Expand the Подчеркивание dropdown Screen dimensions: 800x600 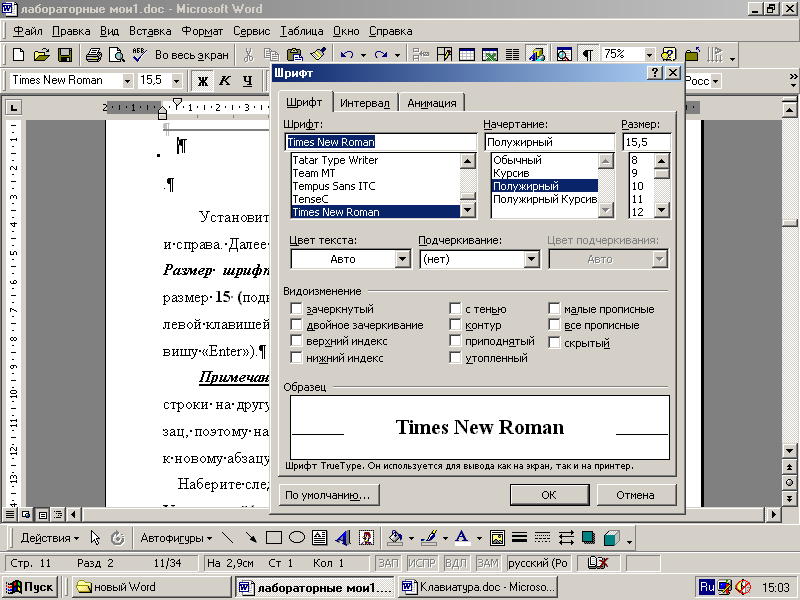coord(532,259)
